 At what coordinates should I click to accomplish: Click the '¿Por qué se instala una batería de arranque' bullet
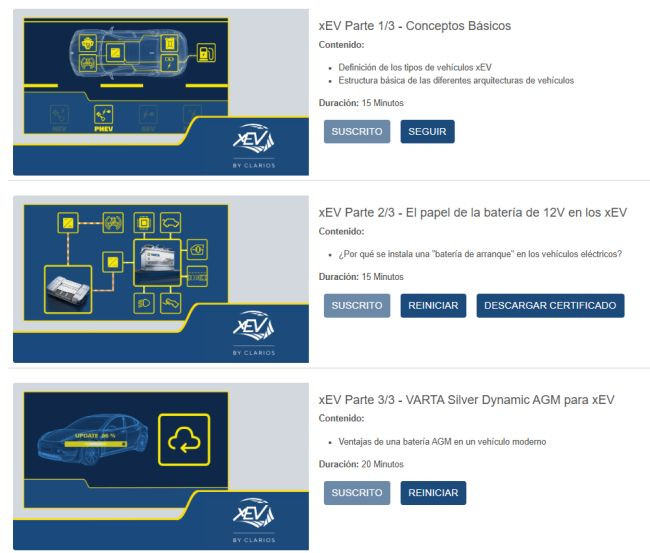pyautogui.click(x=480, y=254)
